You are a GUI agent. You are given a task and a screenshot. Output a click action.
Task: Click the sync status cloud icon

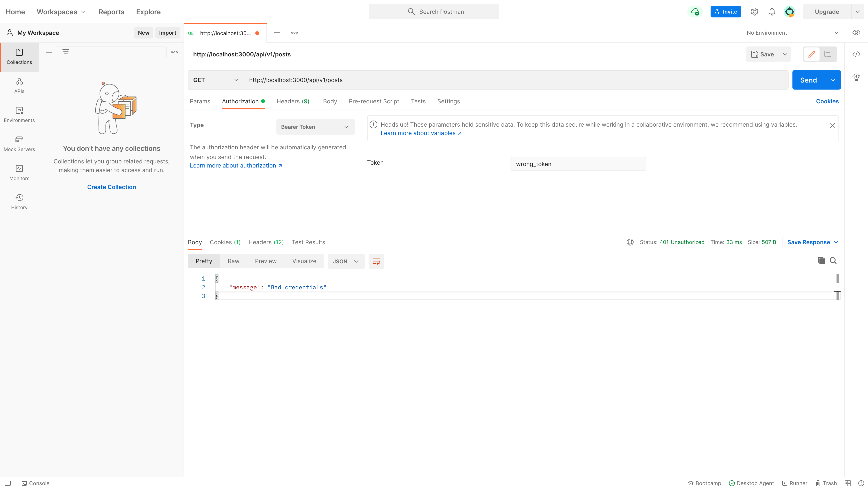[x=695, y=12]
